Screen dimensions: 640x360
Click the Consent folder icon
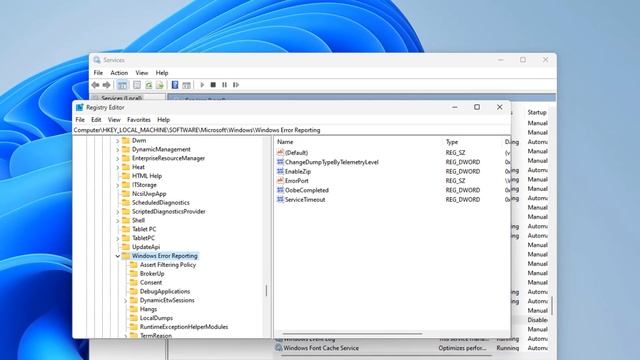(x=133, y=282)
